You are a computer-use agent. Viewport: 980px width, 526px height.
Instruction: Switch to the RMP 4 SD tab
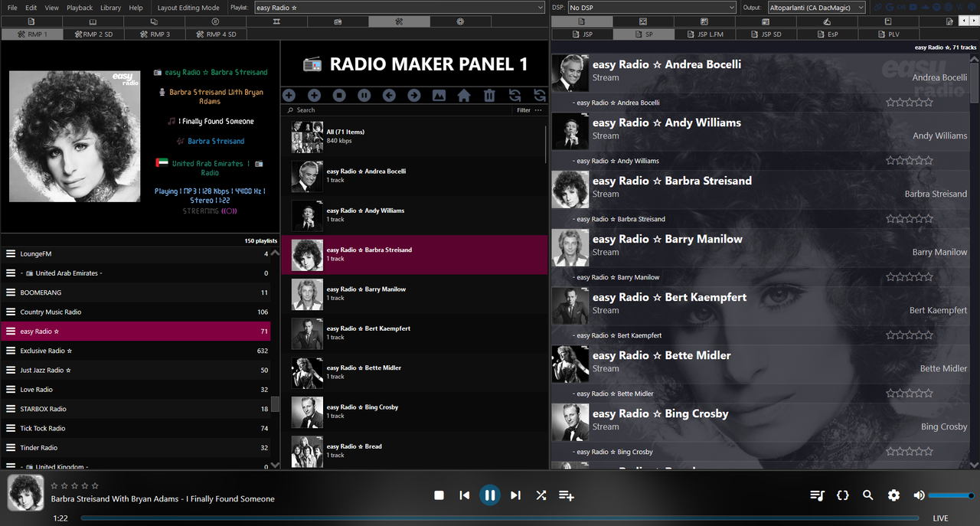pos(216,34)
